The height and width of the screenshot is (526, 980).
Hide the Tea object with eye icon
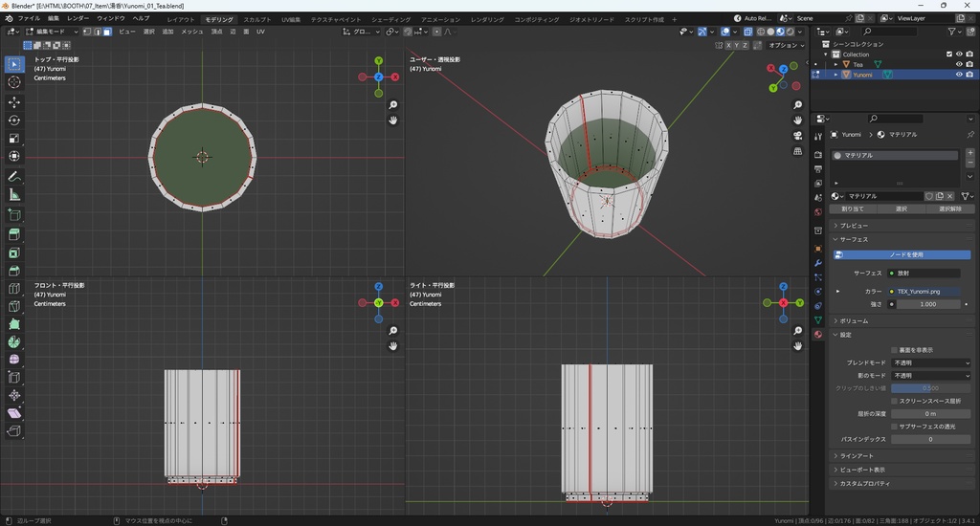(959, 64)
